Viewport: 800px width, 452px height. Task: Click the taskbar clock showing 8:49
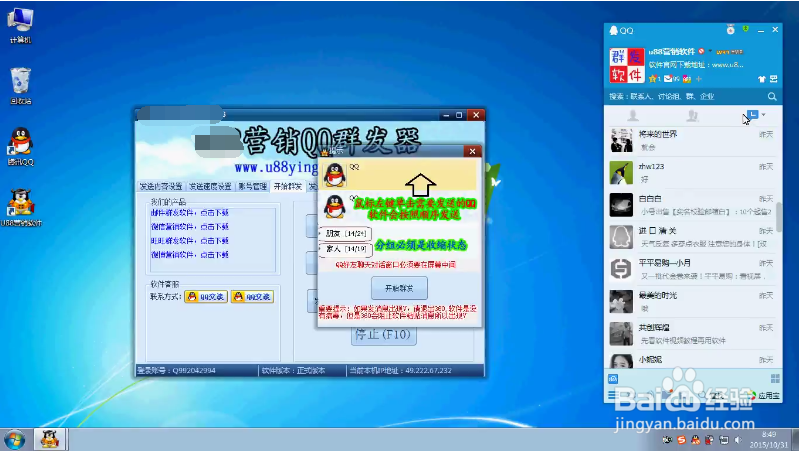769,440
